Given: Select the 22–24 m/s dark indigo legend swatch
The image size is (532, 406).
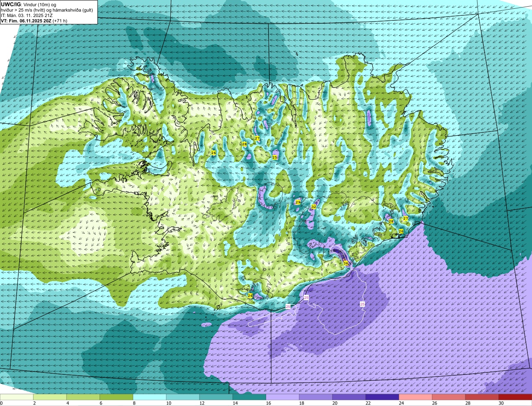Looking at the screenshot, I should click(x=382, y=397).
